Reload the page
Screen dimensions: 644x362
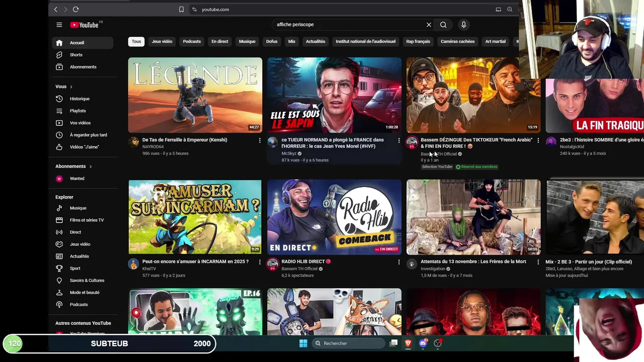(75, 10)
